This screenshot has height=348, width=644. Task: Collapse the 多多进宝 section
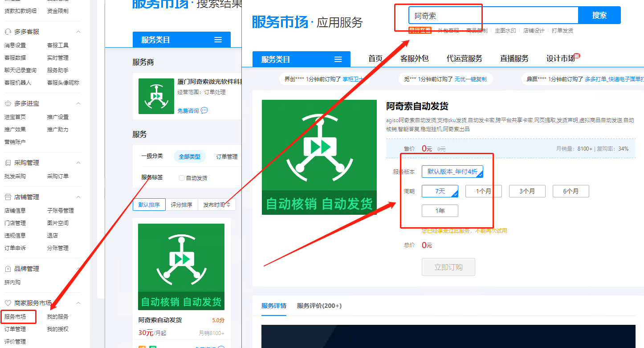coord(78,103)
